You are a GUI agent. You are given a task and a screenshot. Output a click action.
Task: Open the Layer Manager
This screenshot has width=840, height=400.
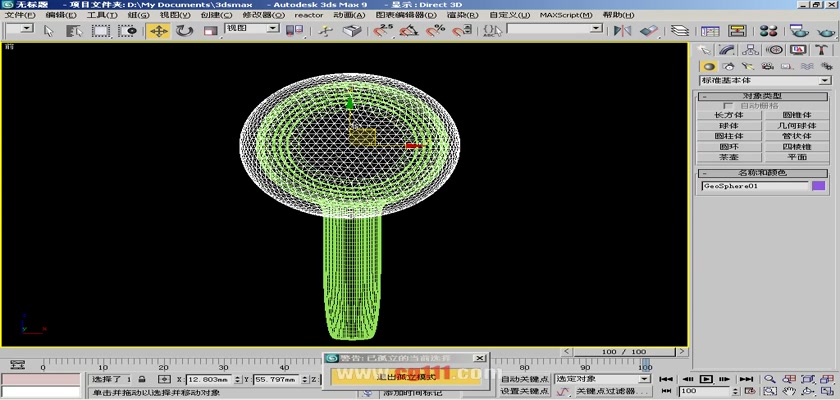tap(680, 31)
